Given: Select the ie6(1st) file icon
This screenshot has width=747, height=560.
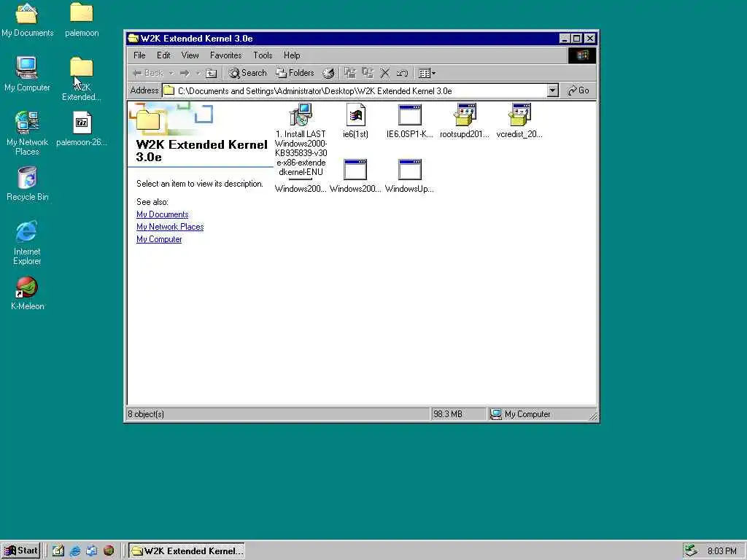Looking at the screenshot, I should (x=355, y=114).
